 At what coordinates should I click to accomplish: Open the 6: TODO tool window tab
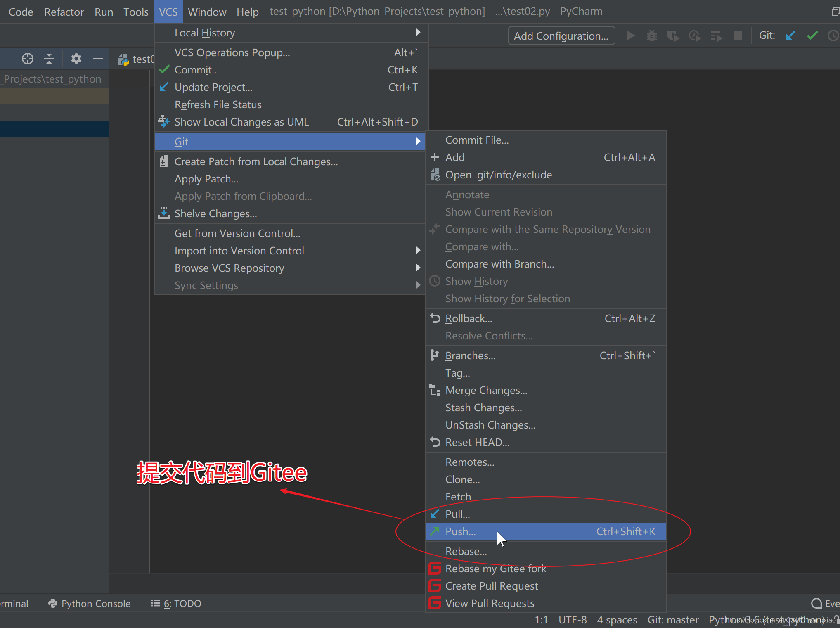(176, 603)
